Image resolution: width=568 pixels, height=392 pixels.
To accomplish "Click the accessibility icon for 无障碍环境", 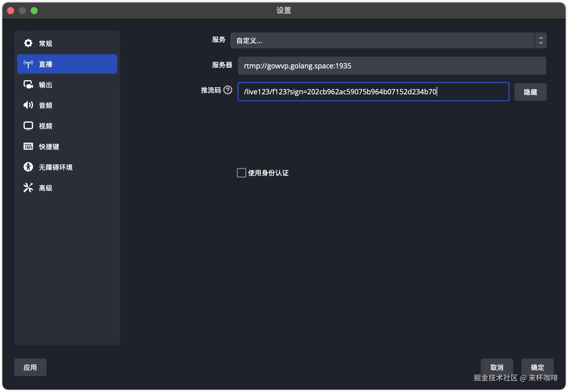I will coord(28,167).
